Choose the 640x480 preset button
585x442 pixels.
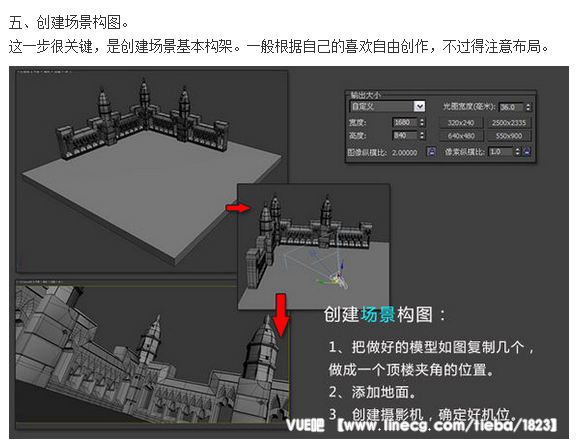(461, 136)
